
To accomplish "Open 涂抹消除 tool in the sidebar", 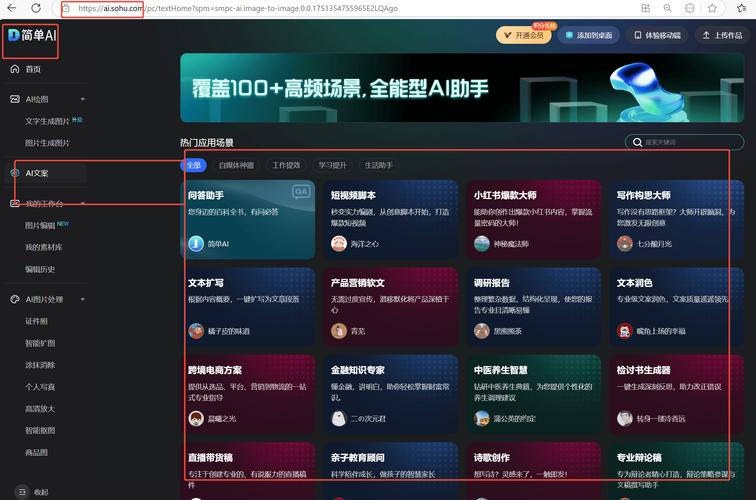I will coord(40,365).
